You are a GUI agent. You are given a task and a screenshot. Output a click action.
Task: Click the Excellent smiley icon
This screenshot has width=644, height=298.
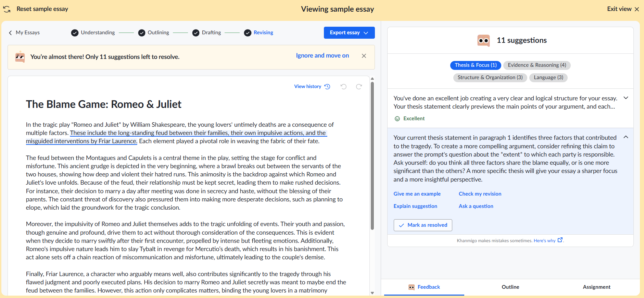(x=397, y=119)
